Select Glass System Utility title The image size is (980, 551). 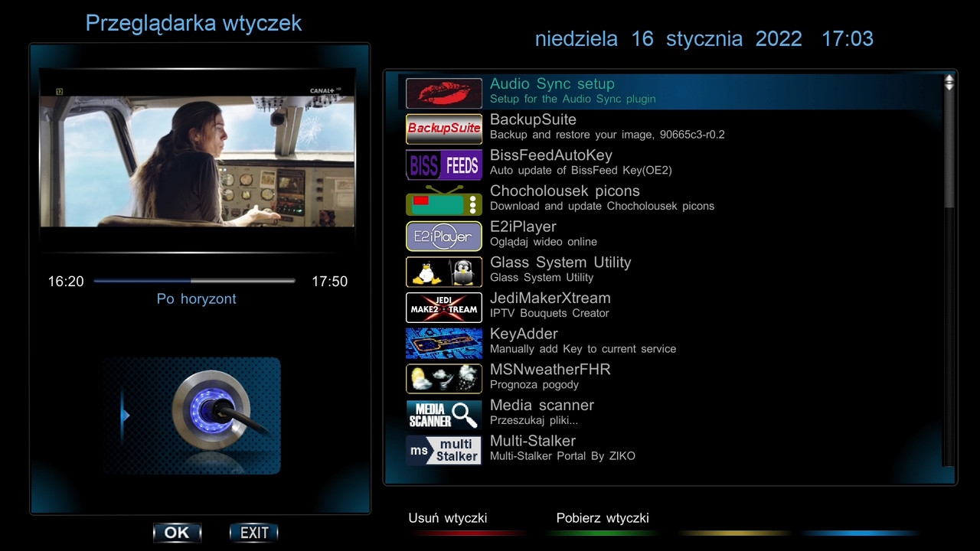pyautogui.click(x=560, y=262)
